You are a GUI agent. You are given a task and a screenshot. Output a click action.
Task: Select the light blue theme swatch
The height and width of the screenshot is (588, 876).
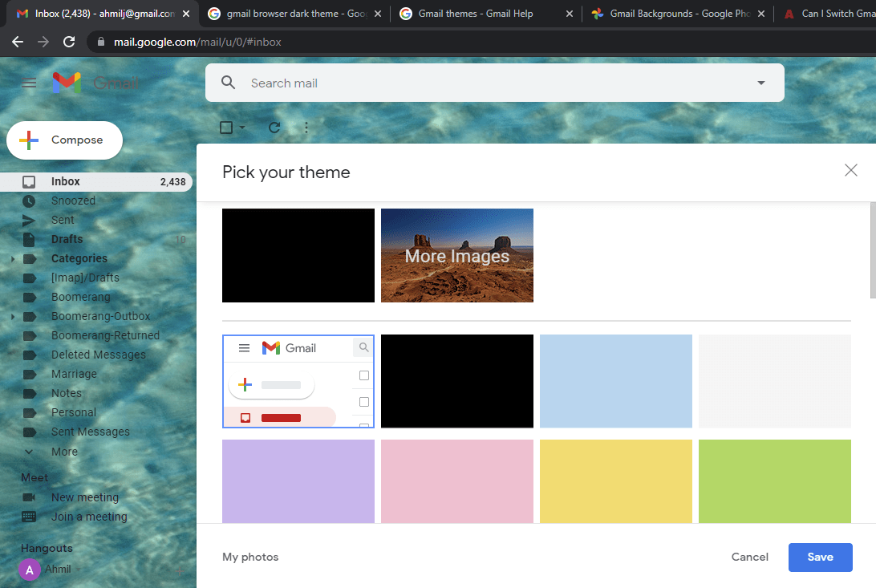(x=615, y=381)
